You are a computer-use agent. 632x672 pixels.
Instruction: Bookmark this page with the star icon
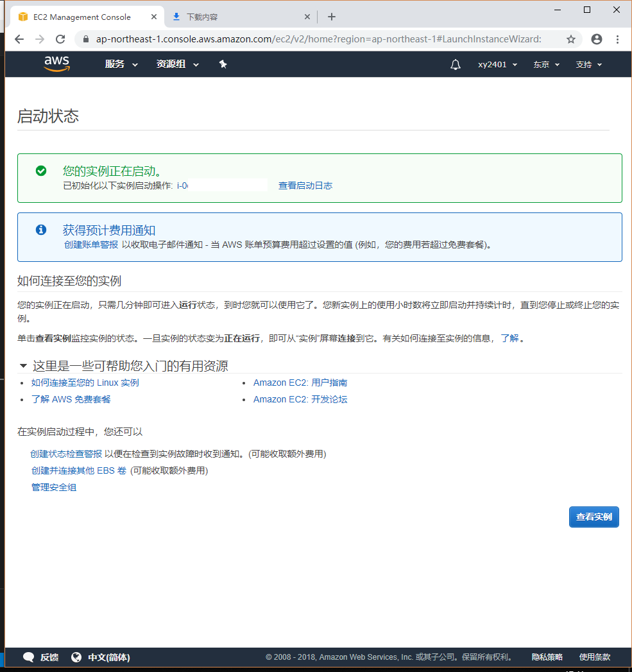click(571, 39)
